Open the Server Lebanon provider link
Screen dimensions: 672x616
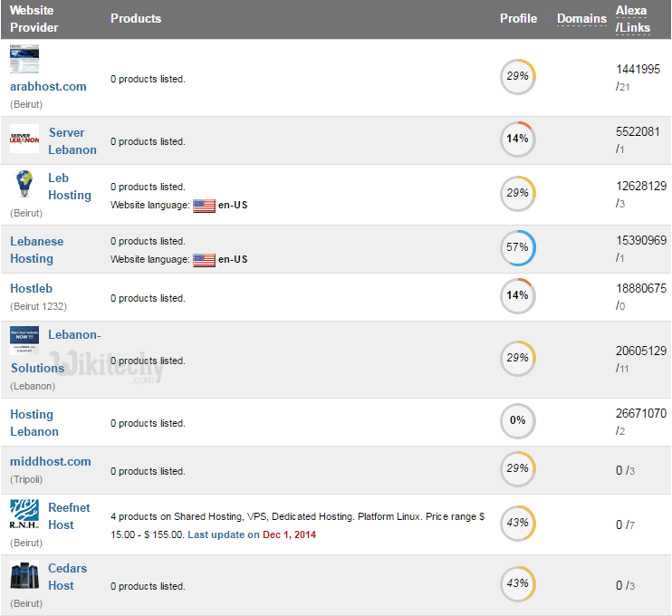[x=72, y=141]
